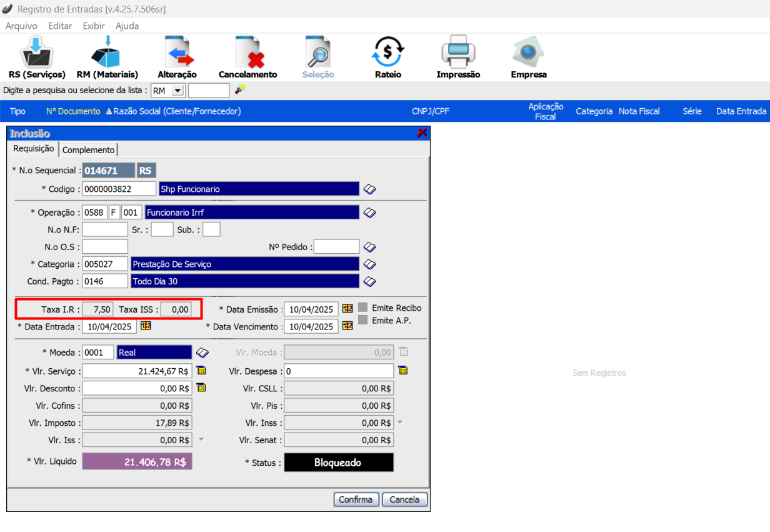Toggle the Emite A.P. checkbox
The width and height of the screenshot is (770, 532).
tap(363, 320)
